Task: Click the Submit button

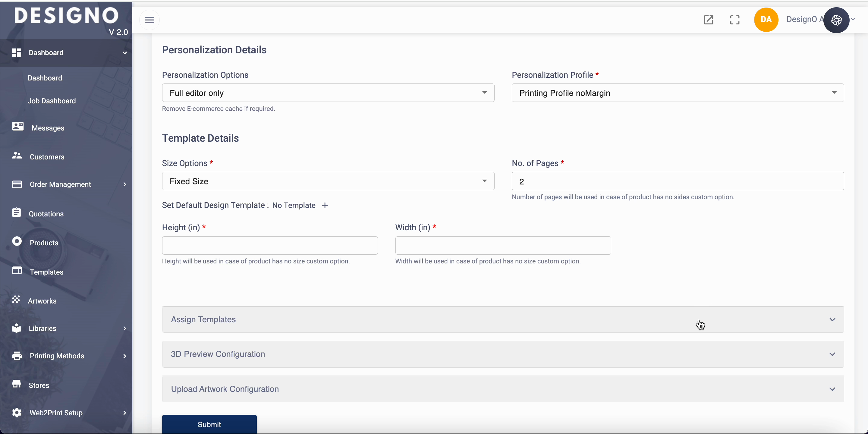Action: click(209, 424)
